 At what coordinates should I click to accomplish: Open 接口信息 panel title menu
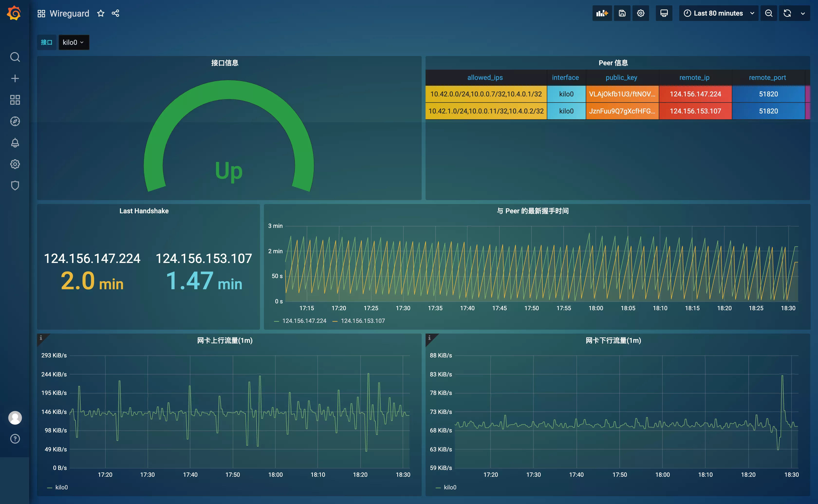tap(225, 63)
